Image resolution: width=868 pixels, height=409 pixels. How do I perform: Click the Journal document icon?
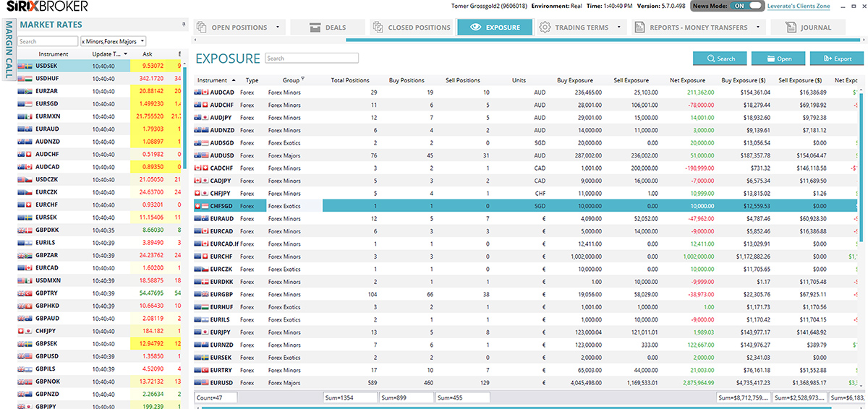(x=791, y=27)
